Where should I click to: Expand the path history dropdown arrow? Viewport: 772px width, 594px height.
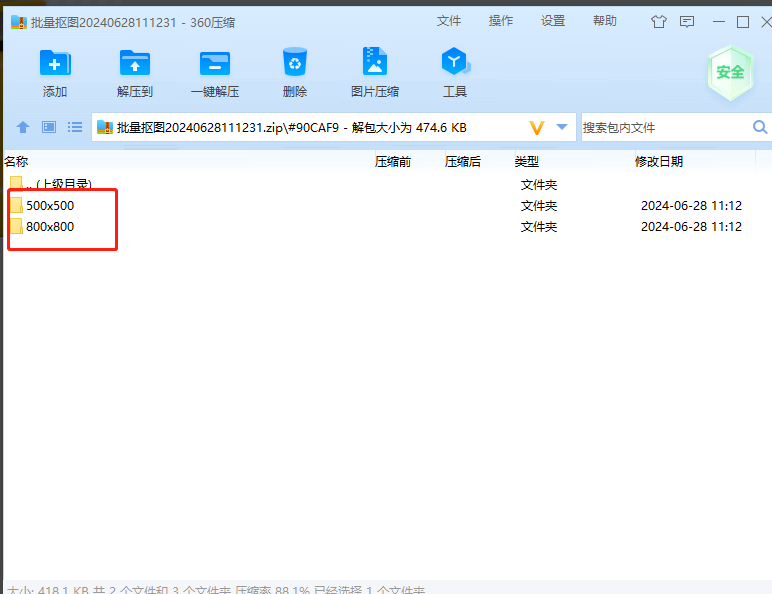pos(562,127)
